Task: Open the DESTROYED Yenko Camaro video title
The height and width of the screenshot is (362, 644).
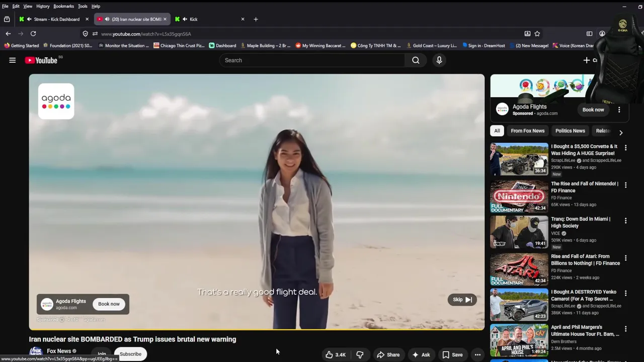Action: coord(584,295)
